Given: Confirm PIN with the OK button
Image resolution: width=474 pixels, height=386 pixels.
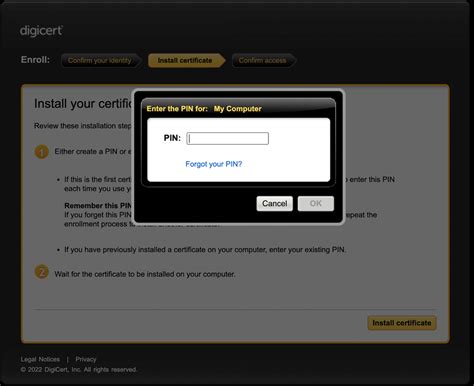Looking at the screenshot, I should pyautogui.click(x=316, y=203).
